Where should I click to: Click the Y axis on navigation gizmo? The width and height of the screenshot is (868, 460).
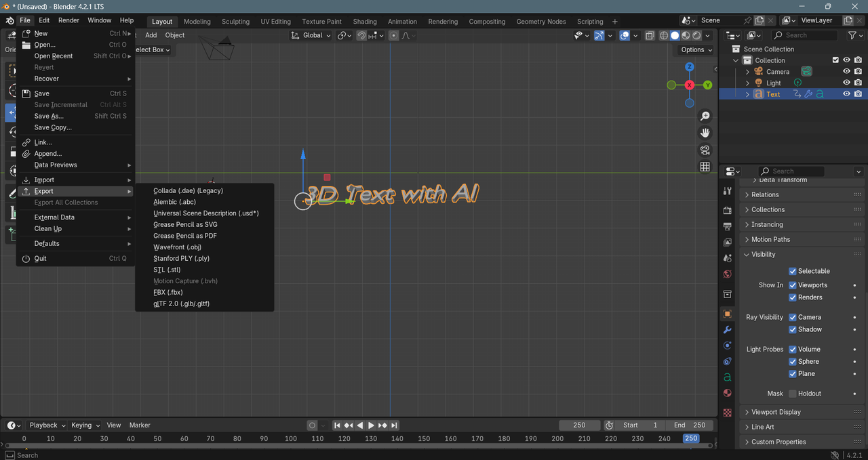coord(708,85)
